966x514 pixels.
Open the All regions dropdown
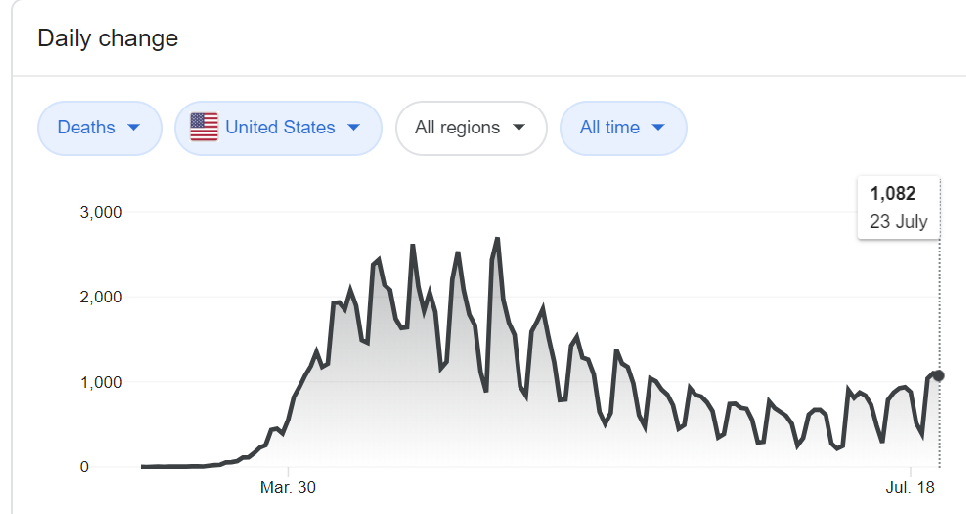tap(471, 128)
